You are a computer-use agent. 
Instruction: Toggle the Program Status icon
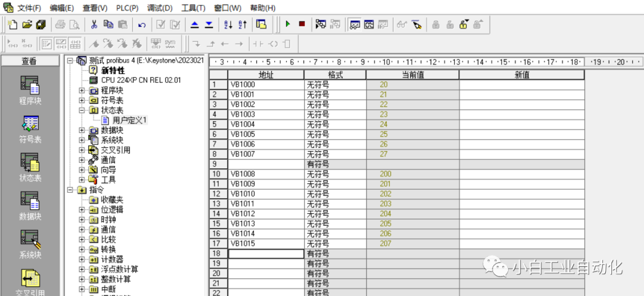click(x=321, y=24)
